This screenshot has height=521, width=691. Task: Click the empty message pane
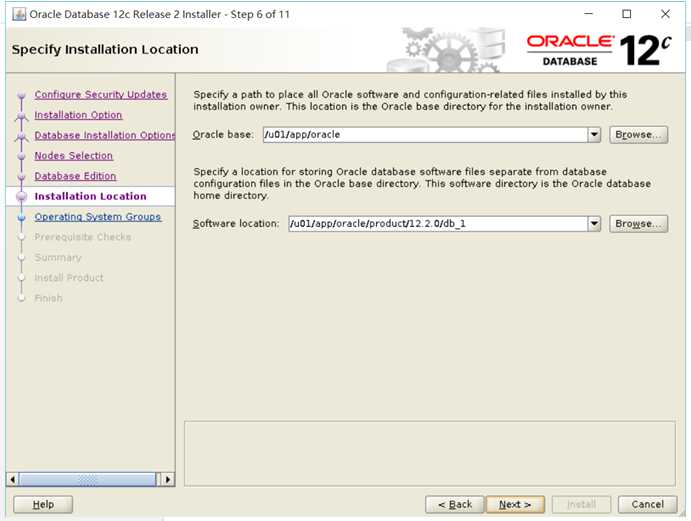click(430, 454)
